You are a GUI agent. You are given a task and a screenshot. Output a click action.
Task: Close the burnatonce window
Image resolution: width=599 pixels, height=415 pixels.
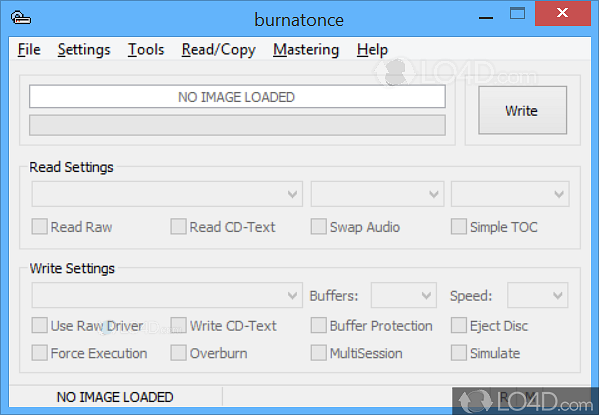[563, 13]
